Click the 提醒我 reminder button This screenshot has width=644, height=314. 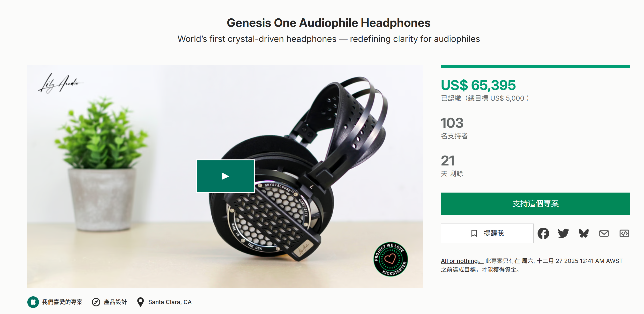pos(487,233)
